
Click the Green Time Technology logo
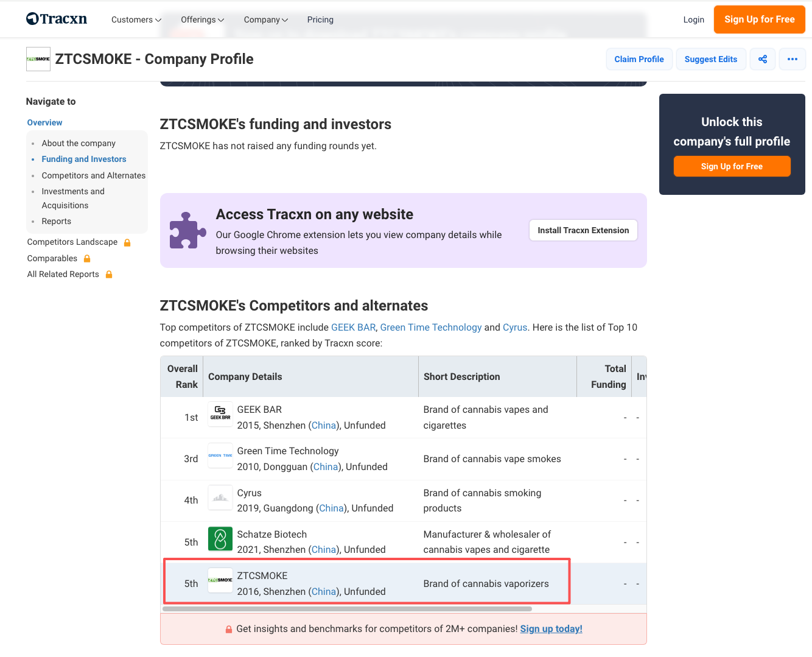click(220, 455)
